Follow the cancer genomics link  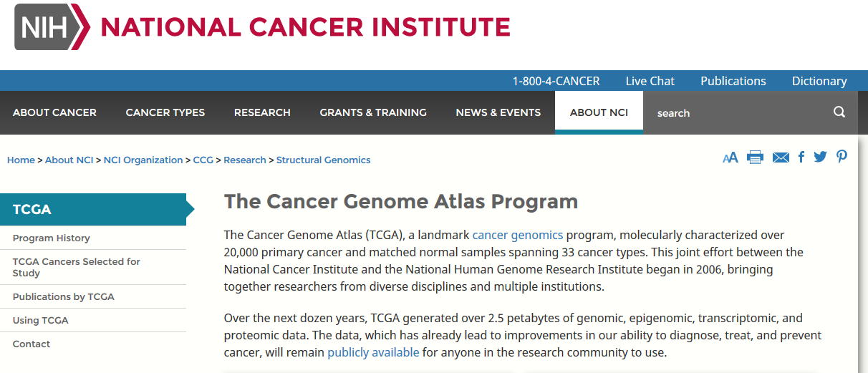coord(518,235)
